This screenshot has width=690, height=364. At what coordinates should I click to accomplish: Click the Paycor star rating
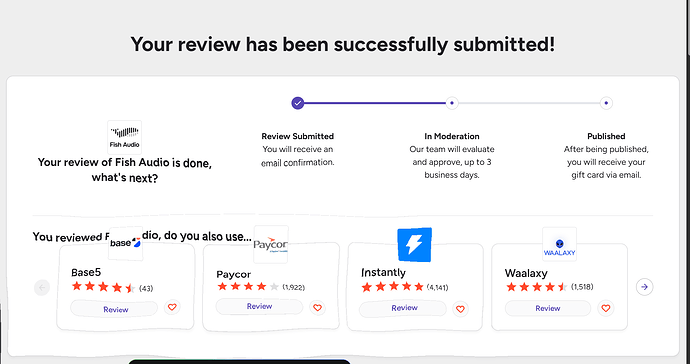click(x=249, y=287)
